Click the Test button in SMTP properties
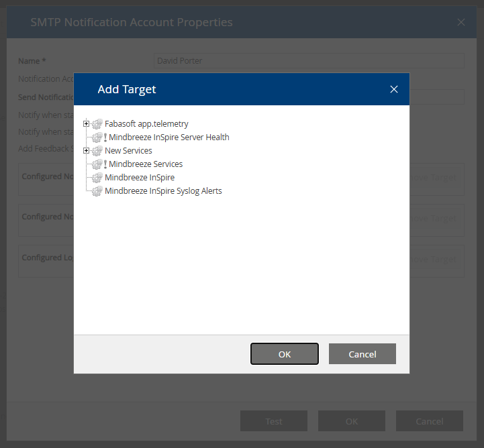Image resolution: width=484 pixels, height=448 pixels. [x=273, y=421]
